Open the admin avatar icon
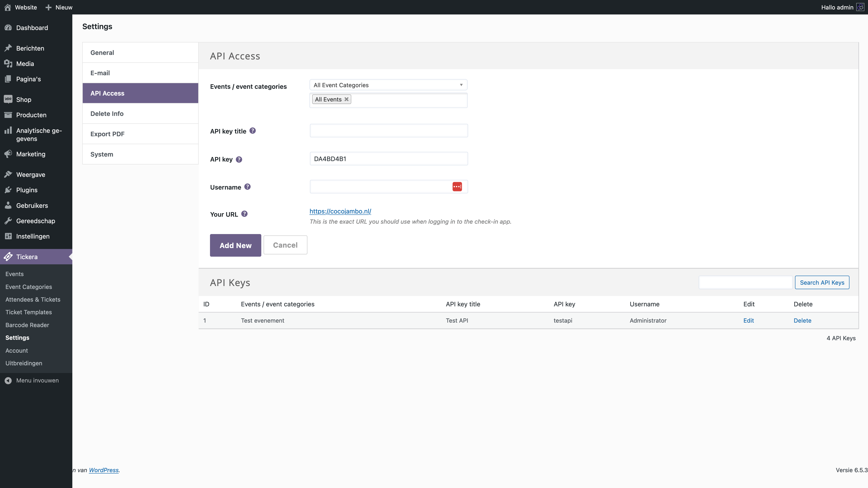The width and height of the screenshot is (868, 488). tap(860, 7)
